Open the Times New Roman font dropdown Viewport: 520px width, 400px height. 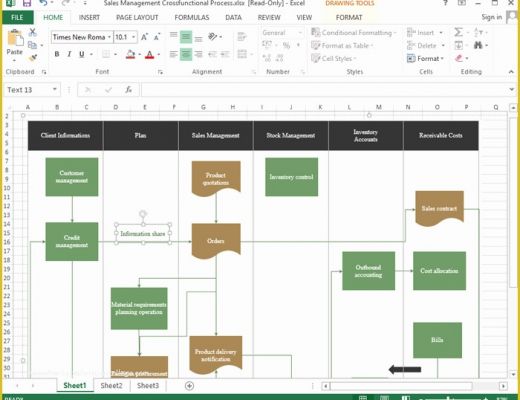[x=109, y=37]
